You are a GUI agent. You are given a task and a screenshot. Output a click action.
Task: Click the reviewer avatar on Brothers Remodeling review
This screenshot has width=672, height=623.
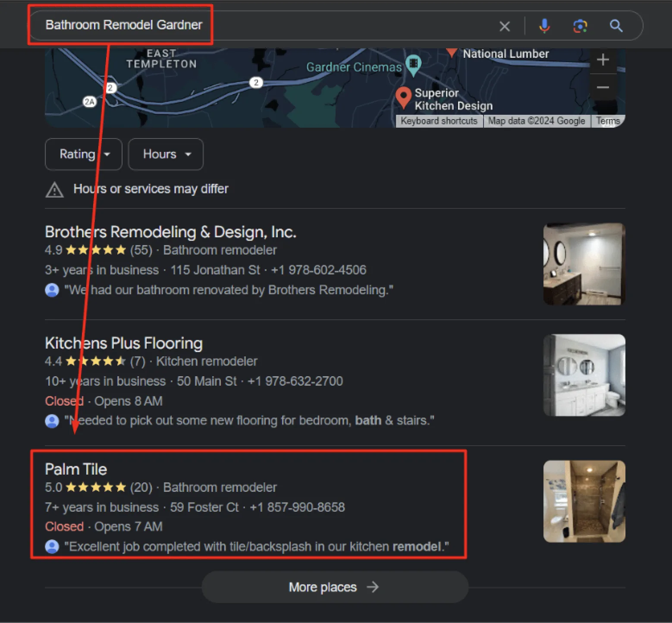tap(52, 290)
